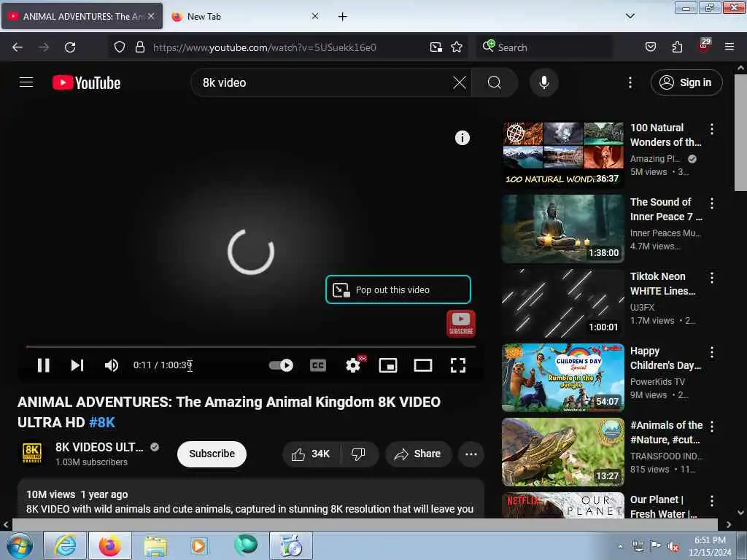The height and width of the screenshot is (560, 747).
Task: Bookmark this page with the star
Action: [457, 47]
